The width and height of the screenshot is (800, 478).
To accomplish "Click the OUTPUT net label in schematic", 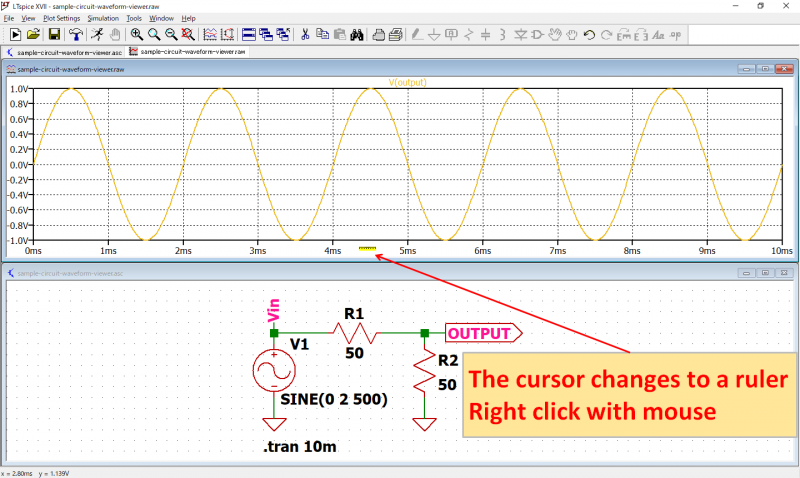I will pos(483,333).
